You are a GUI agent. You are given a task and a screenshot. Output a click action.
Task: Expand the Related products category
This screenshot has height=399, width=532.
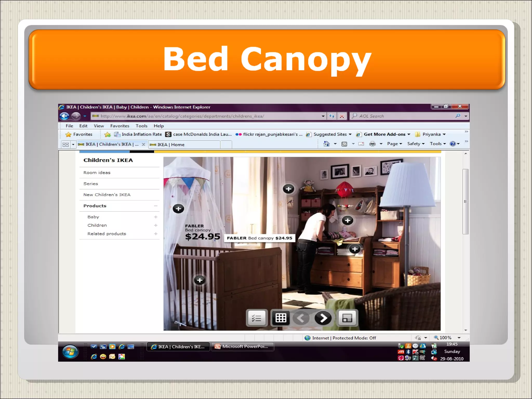pyautogui.click(x=156, y=234)
